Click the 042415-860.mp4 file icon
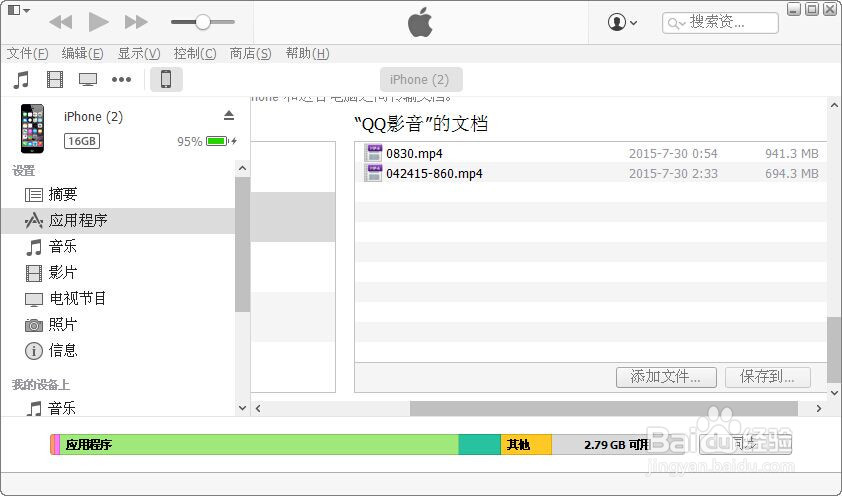Viewport: 842px width, 496px height. tap(373, 173)
